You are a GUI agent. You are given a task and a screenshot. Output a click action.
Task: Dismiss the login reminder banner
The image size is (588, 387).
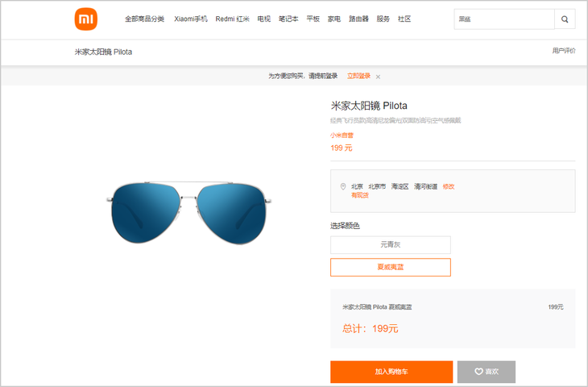(x=378, y=77)
